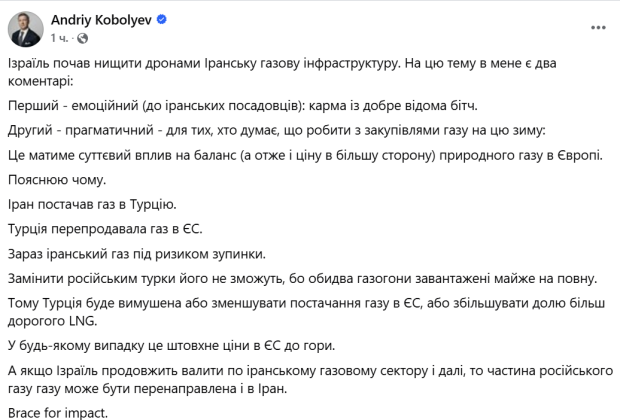This screenshot has height=420, width=620.
Task: Click the line "Іран постачав газ в Турцію."
Action: [92, 204]
